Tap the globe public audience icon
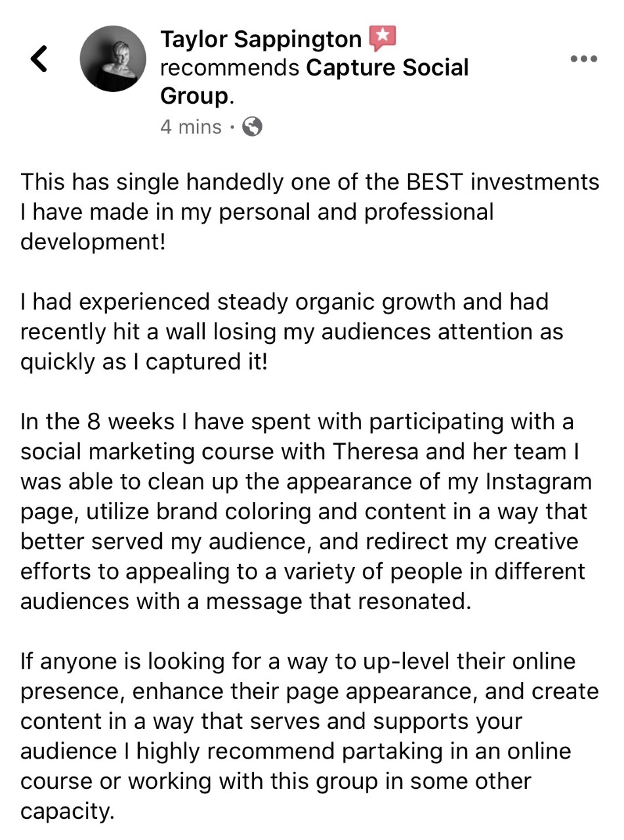624x840 pixels. coord(253,126)
